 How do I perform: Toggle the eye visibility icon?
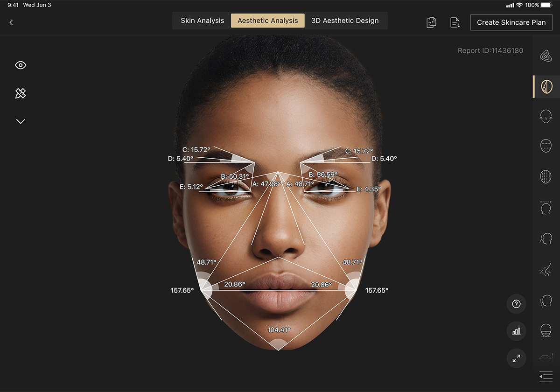click(21, 65)
